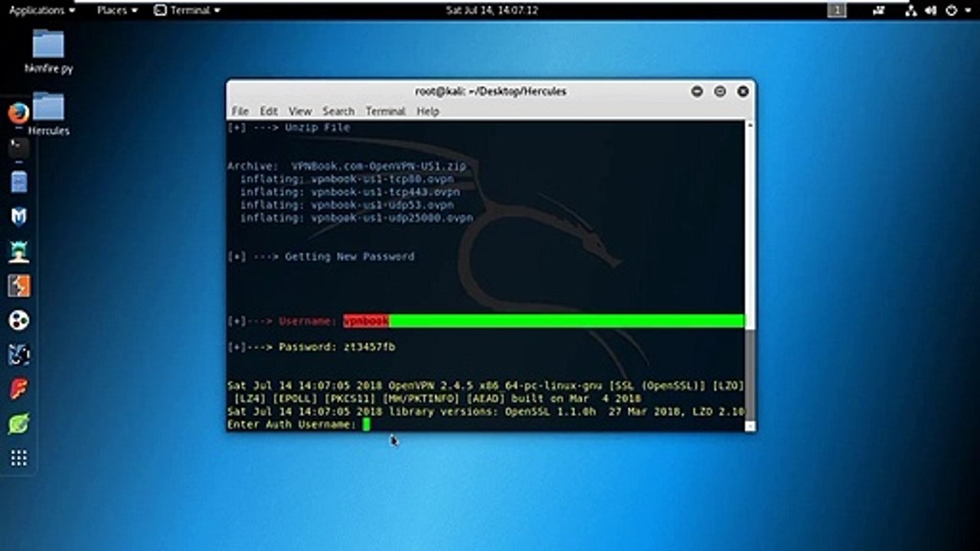Open the Help menu in terminal
This screenshot has width=980, height=551.
click(x=427, y=111)
